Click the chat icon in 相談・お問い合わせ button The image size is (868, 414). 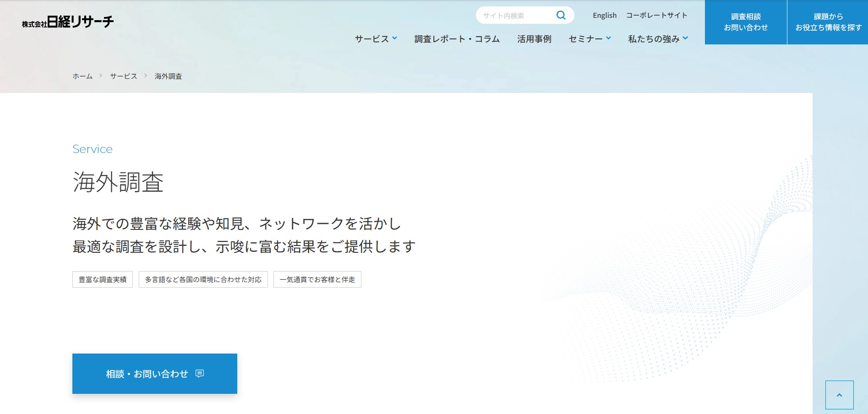click(x=200, y=374)
